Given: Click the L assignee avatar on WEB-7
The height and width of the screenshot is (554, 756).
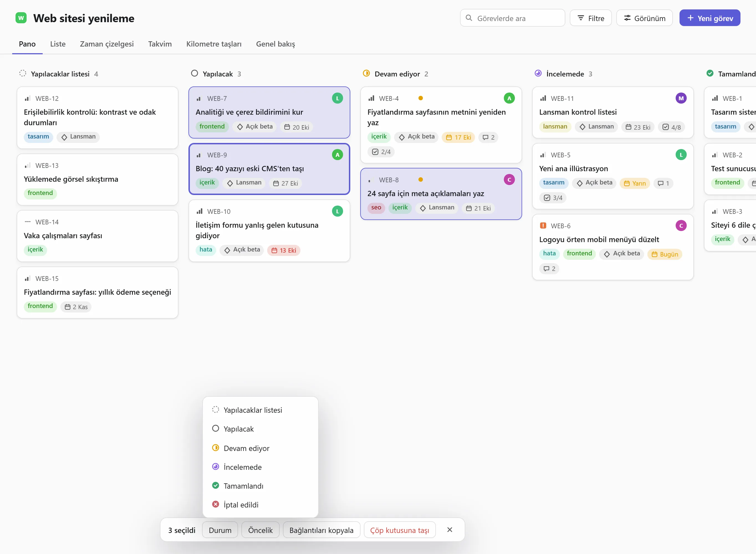Looking at the screenshot, I should (338, 98).
